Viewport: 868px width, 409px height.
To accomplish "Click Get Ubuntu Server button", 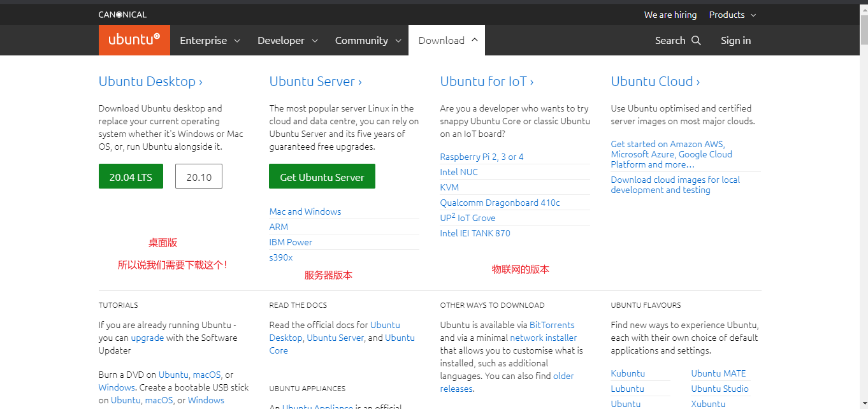I will coord(322,176).
